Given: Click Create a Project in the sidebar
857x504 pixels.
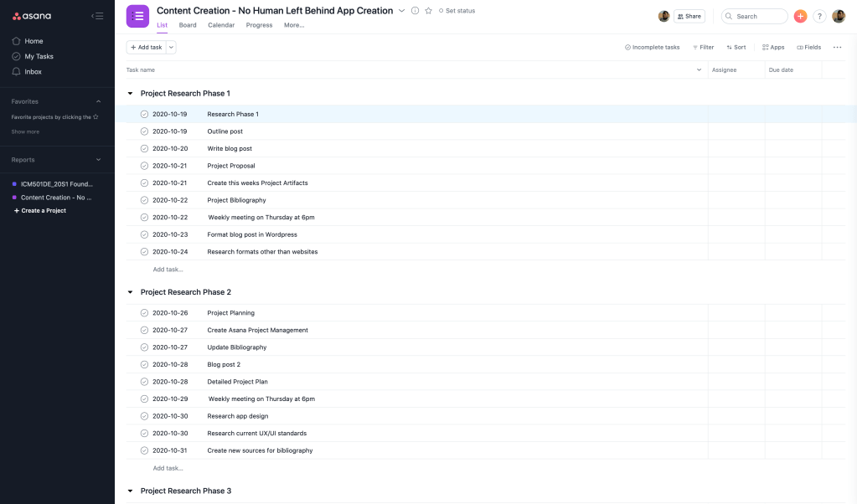Looking at the screenshot, I should 39,211.
